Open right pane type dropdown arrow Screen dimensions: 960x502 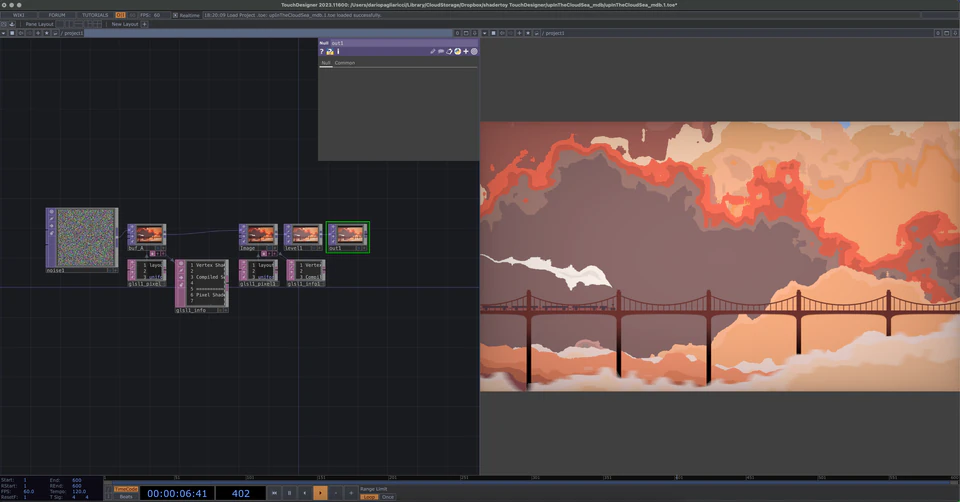click(x=485, y=33)
